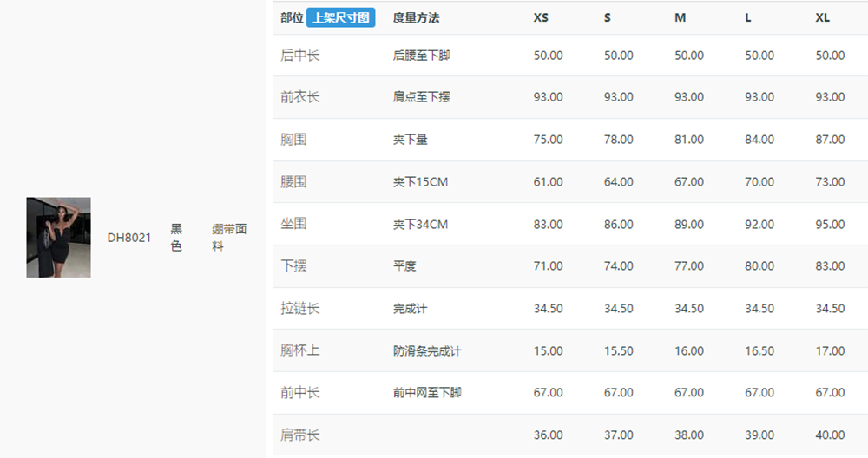Click 下摆 XS value 71.00

[548, 266]
